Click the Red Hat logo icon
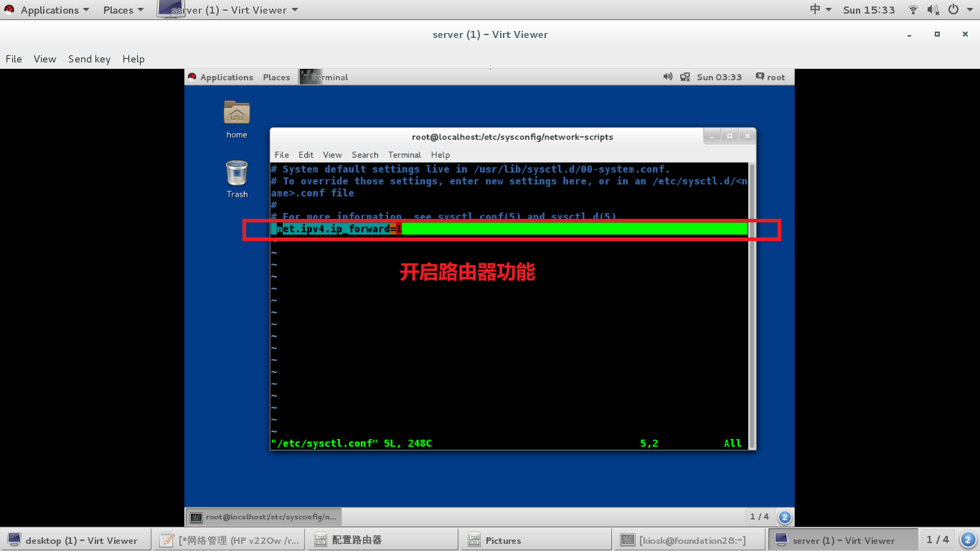This screenshot has width=980, height=551. click(x=9, y=10)
